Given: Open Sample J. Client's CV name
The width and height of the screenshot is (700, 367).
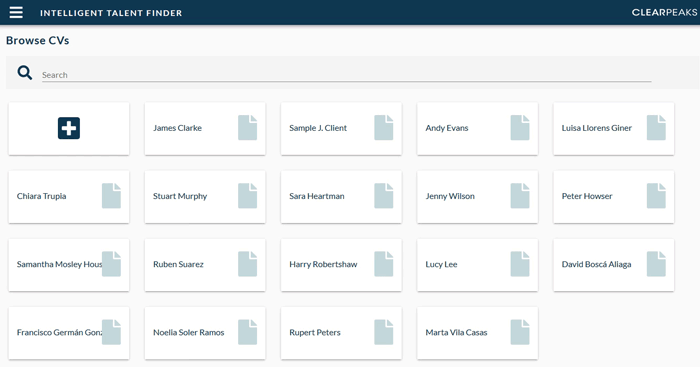Looking at the screenshot, I should click(318, 128).
